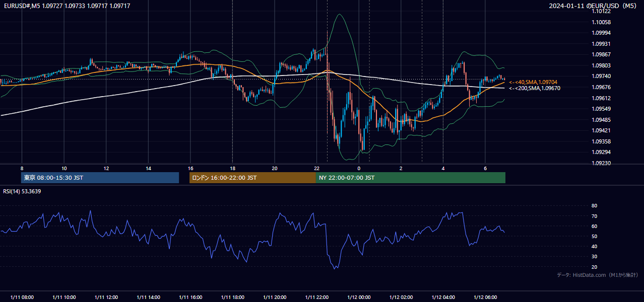The height and width of the screenshot is (302, 644).
Task: Click price axis value 1.09803
Action: [x=601, y=65]
